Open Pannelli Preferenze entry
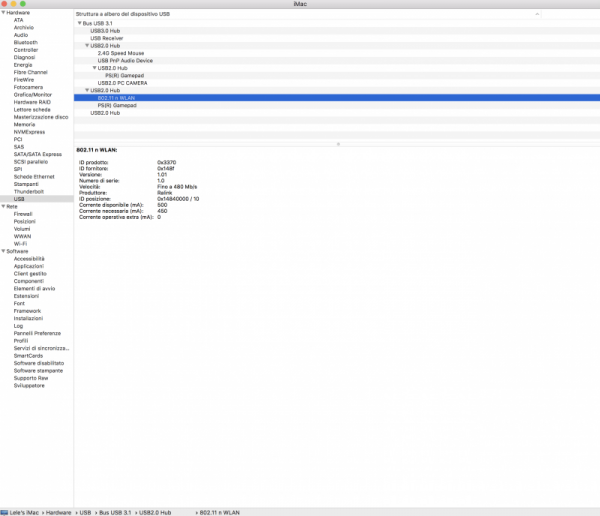This screenshot has height=516, width=600. click(x=37, y=333)
